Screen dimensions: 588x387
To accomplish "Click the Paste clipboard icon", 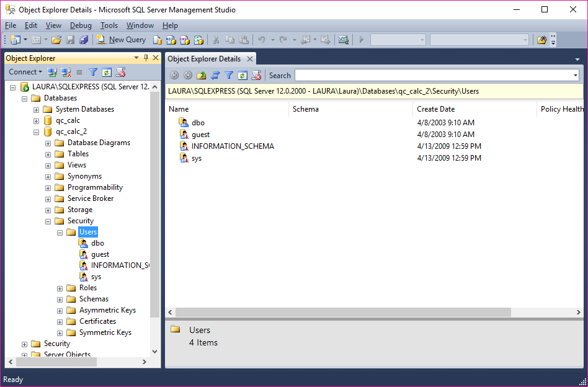I will click(x=244, y=40).
